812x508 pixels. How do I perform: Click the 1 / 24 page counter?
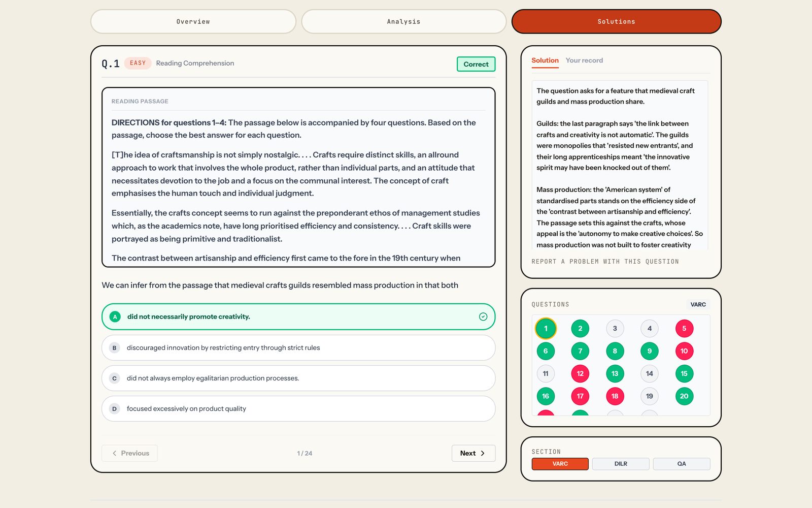click(x=304, y=453)
